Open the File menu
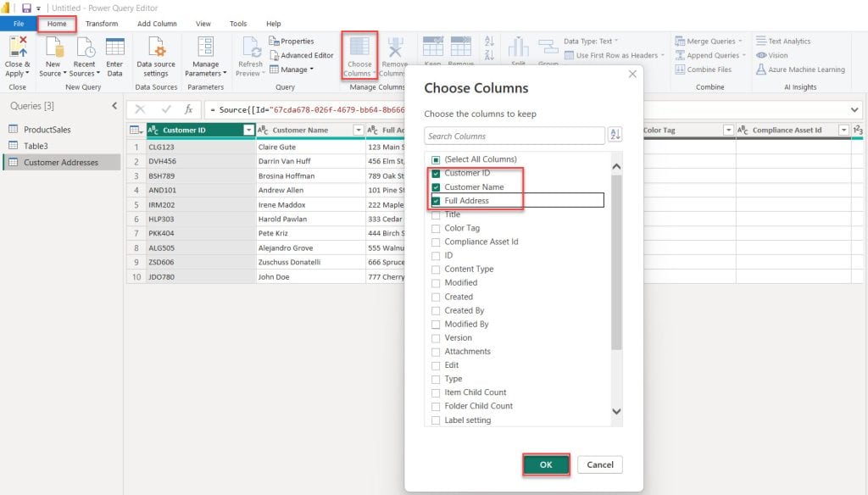 click(19, 24)
